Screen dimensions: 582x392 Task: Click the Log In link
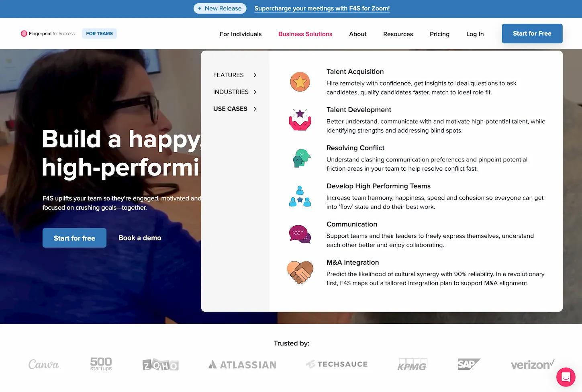[x=475, y=34]
